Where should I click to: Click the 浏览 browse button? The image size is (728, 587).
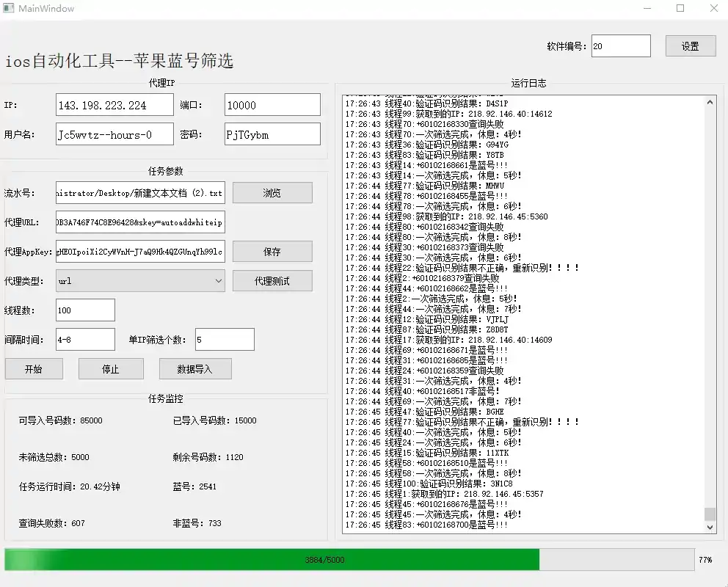pos(272,192)
